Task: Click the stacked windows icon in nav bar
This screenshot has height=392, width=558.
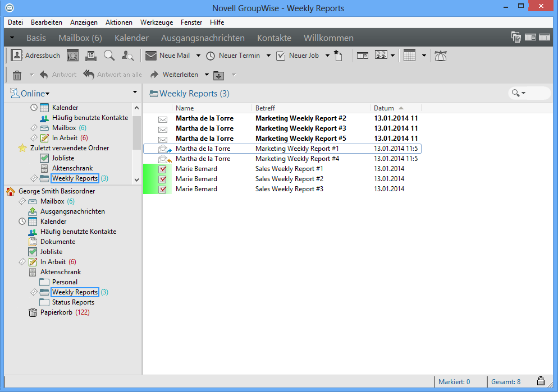Action: point(516,37)
